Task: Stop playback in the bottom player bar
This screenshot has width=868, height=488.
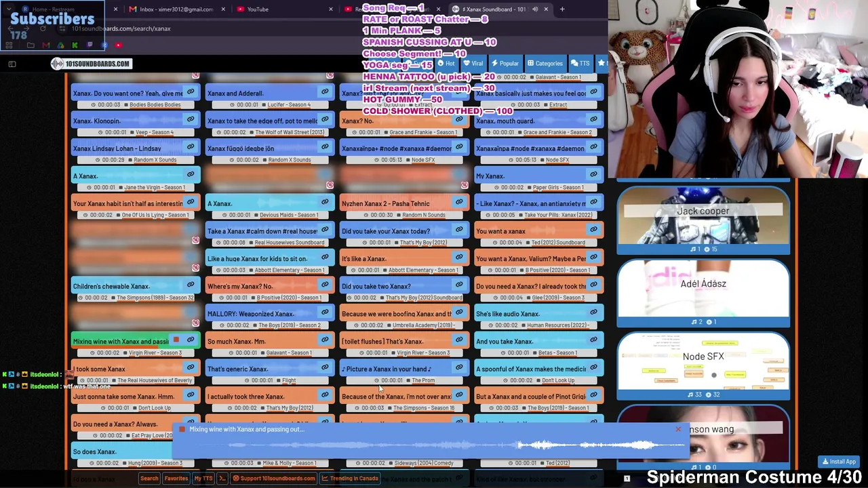Action: pos(182,429)
